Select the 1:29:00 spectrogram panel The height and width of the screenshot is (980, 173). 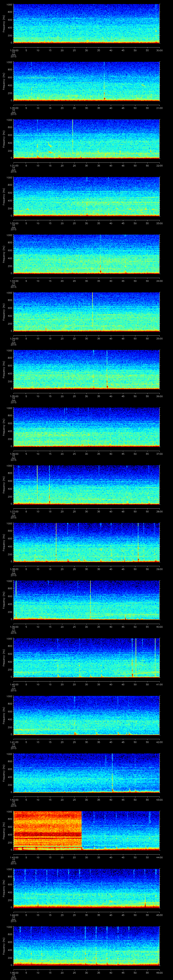coord(86,24)
